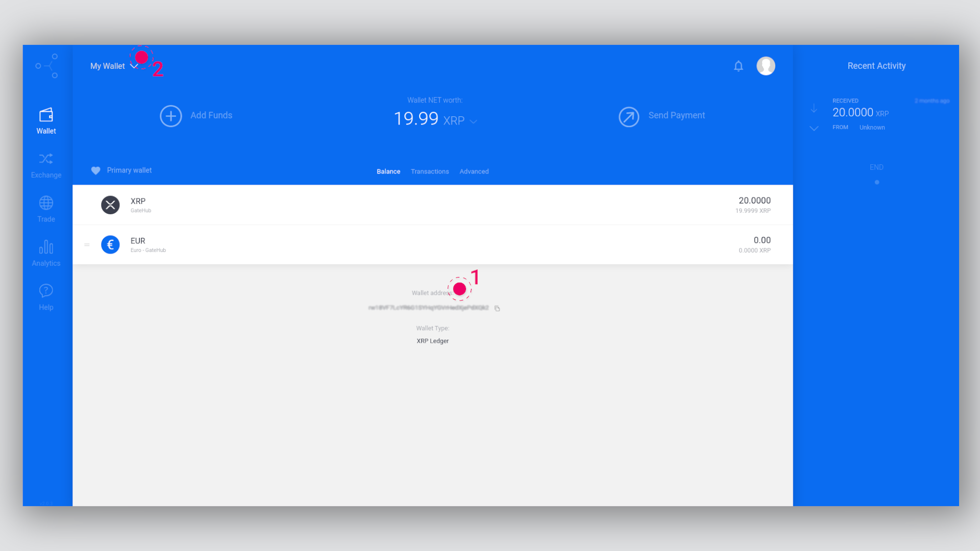Click the Add Funds plus icon
980x551 pixels.
click(x=170, y=116)
